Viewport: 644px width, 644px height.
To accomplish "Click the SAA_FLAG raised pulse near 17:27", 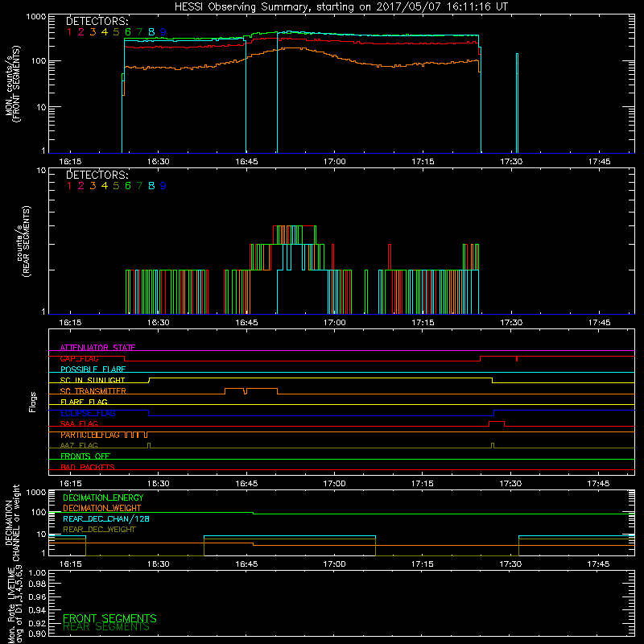I will pos(497,423).
